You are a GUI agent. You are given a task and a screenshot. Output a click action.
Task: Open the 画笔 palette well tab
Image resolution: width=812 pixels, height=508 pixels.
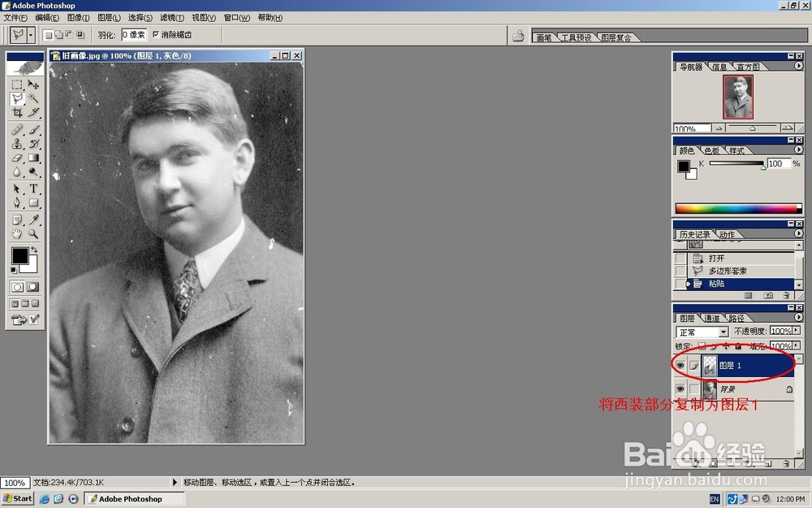pyautogui.click(x=544, y=37)
